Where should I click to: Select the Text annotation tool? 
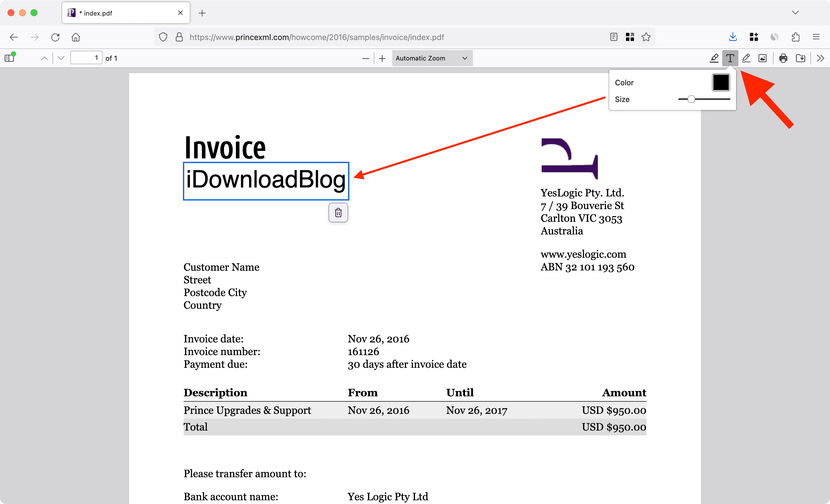point(730,58)
